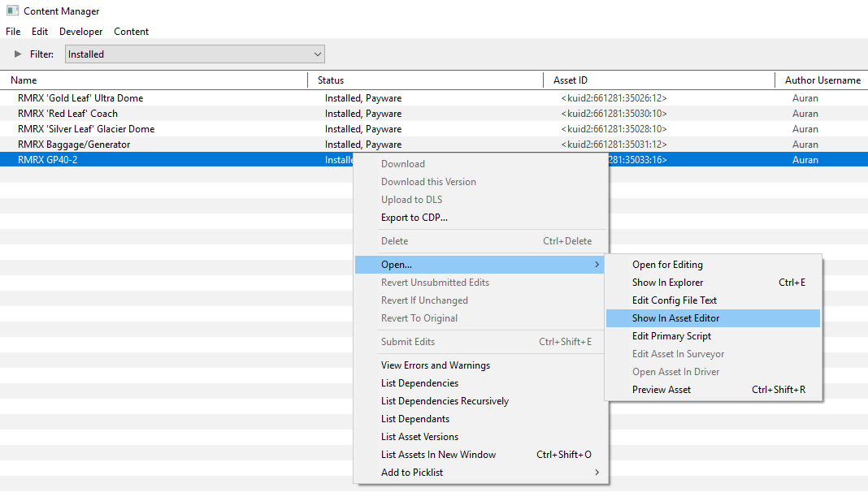Choose Show In Explorer
Viewport: 868px width, 501px height.
click(667, 283)
